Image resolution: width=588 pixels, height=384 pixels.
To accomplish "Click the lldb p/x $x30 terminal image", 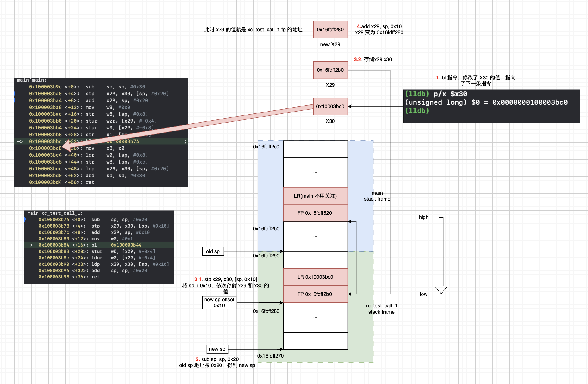I will (491, 106).
